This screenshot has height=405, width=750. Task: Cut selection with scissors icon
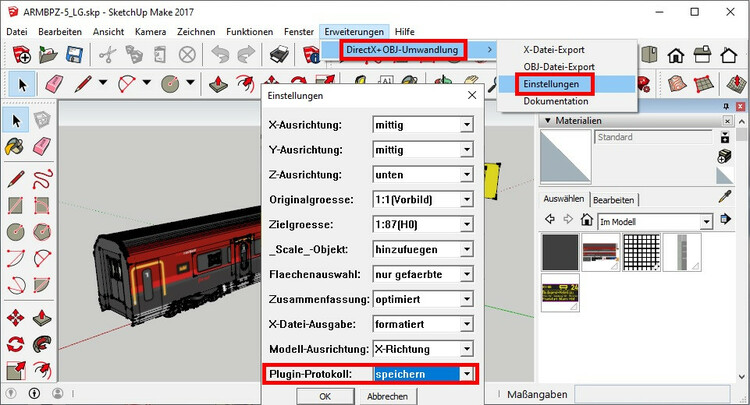108,55
